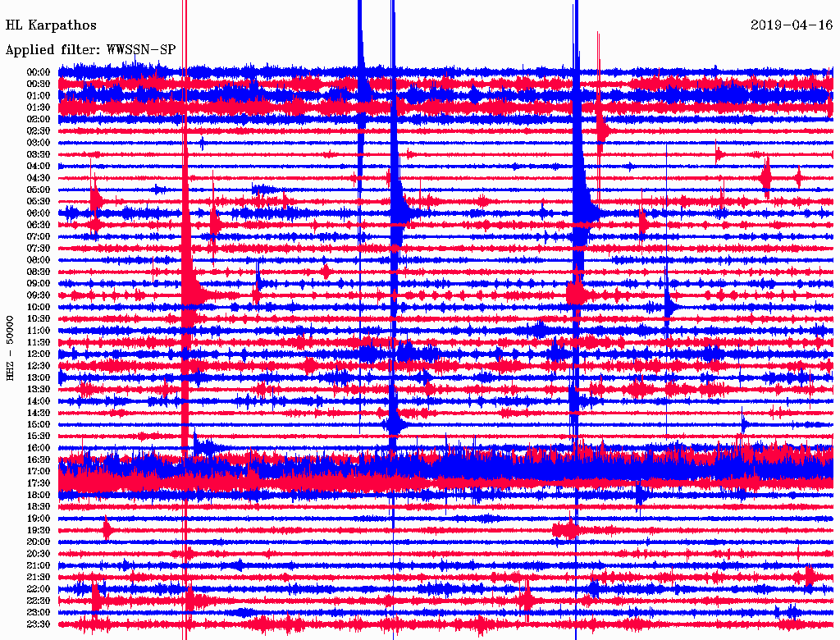Select the HHZ - 50000 axis label
This screenshot has height=640, width=840.
11,347
